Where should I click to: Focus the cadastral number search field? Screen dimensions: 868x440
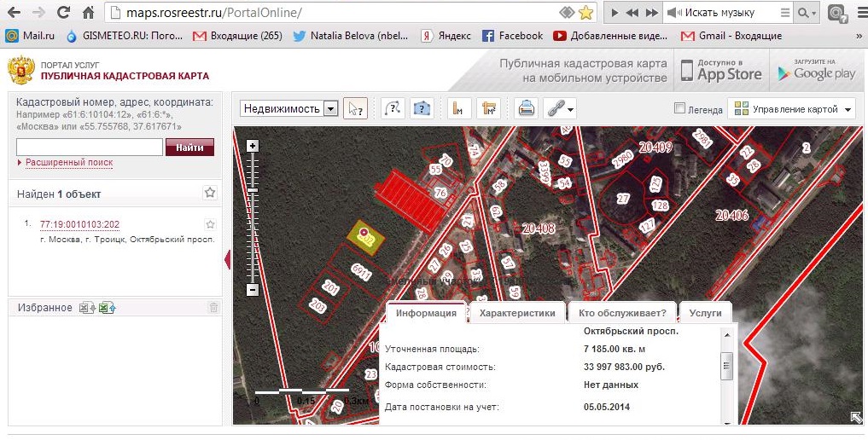click(90, 147)
